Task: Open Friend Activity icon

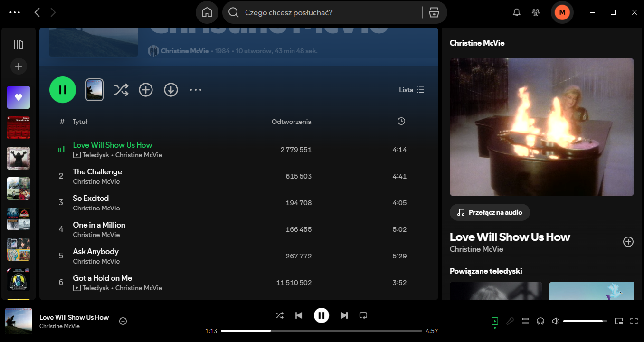Action: pos(536,13)
